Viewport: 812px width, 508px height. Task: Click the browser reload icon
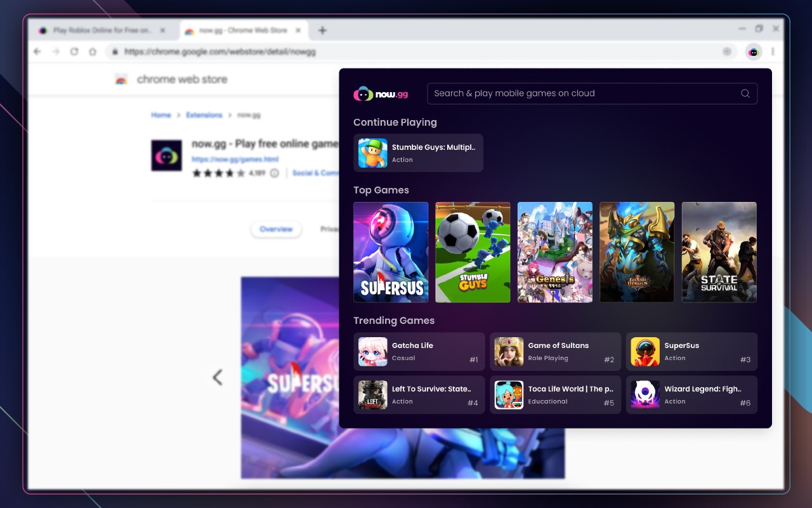pos(74,52)
